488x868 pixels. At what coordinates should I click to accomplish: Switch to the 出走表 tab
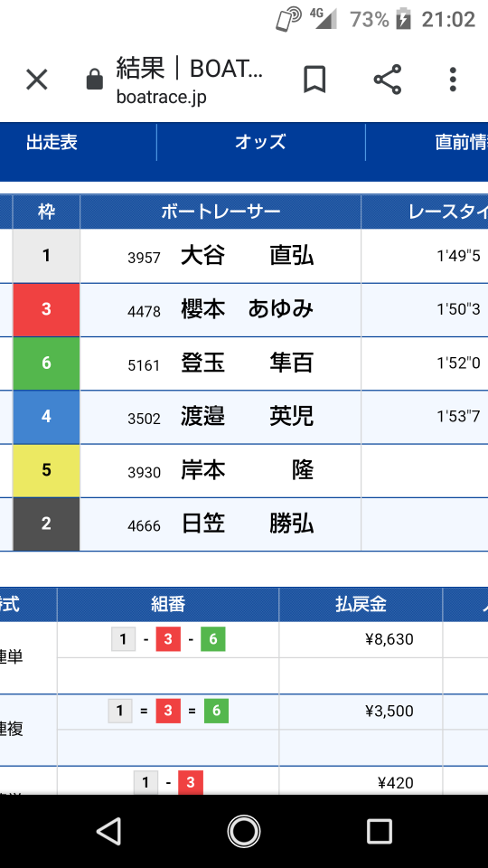pyautogui.click(x=52, y=142)
